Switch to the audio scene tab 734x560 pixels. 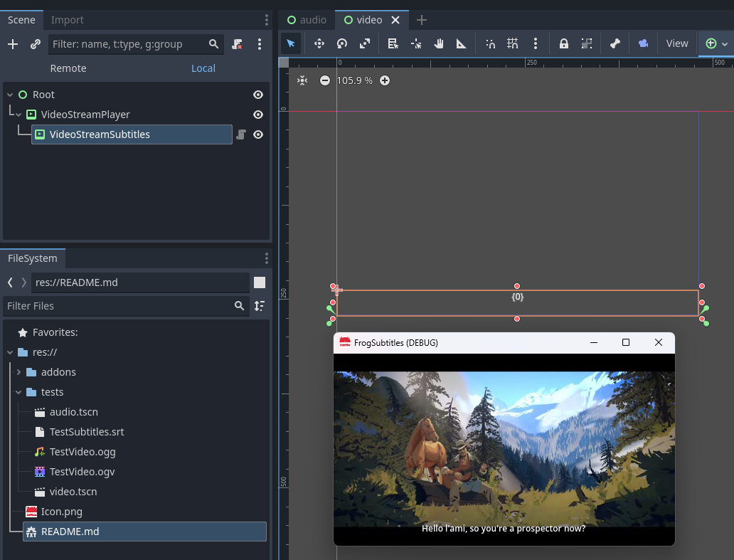307,20
